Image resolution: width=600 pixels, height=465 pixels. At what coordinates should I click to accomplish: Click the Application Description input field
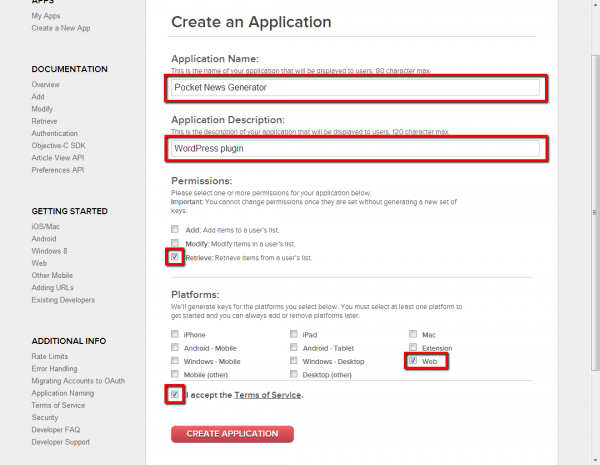[355, 148]
